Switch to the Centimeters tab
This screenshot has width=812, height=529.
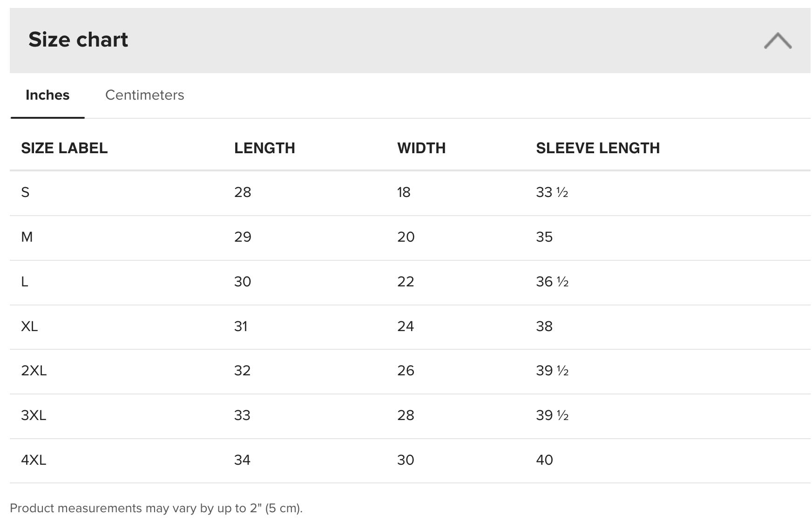click(145, 95)
